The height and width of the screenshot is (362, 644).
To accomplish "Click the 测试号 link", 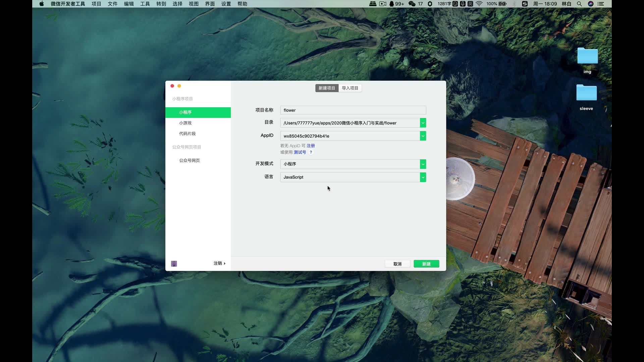I will [x=300, y=152].
